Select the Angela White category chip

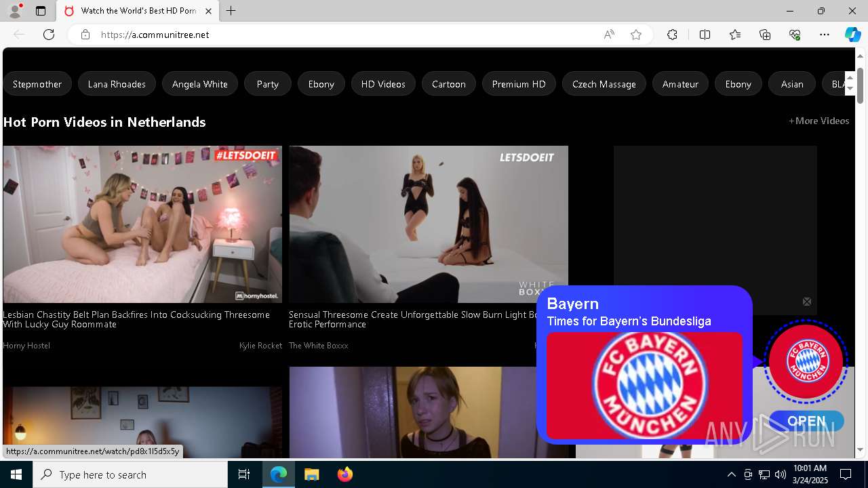(200, 84)
